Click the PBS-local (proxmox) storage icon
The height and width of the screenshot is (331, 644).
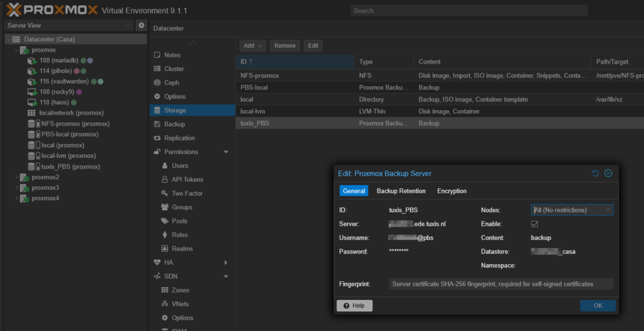pyautogui.click(x=34, y=135)
